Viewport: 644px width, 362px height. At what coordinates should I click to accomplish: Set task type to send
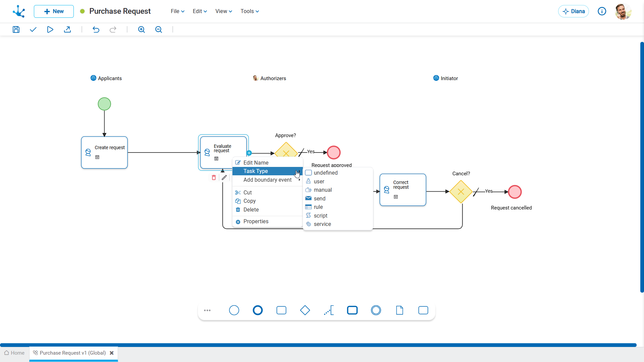tap(338, 199)
